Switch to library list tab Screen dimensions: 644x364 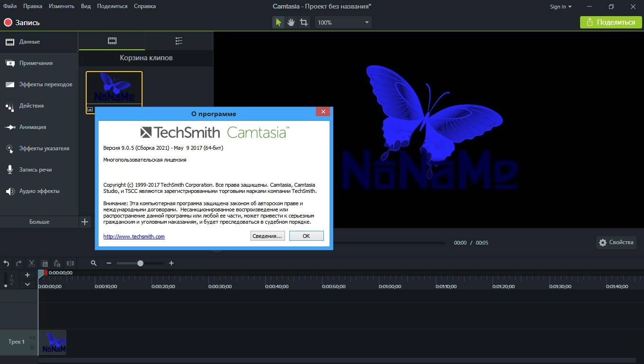tap(179, 41)
